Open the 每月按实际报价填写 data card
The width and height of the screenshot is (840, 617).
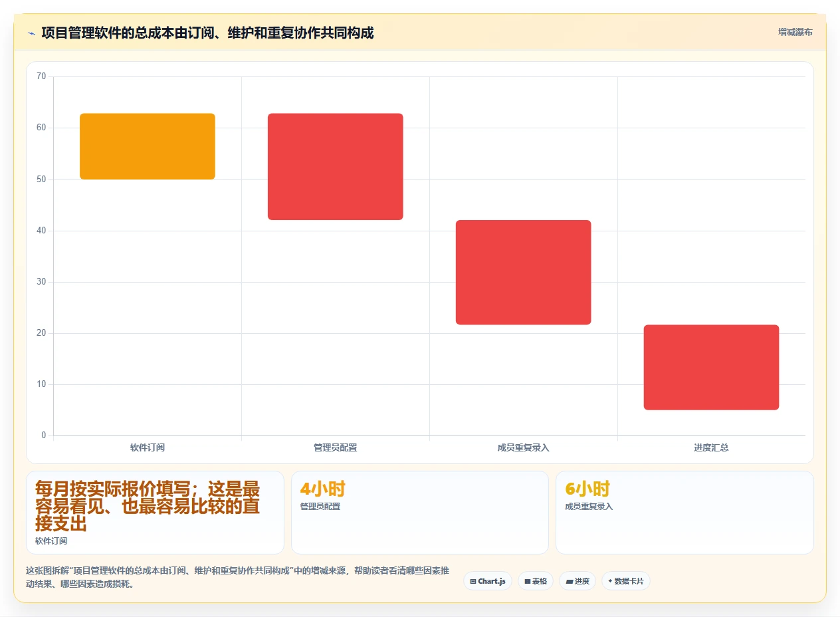click(x=155, y=513)
